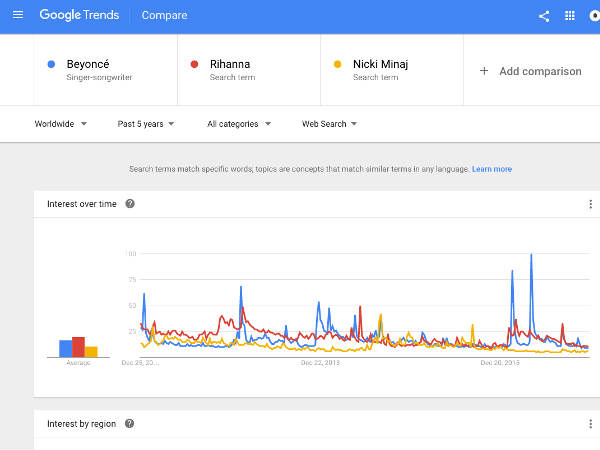Screen dimensions: 600x450
Task: Select the Rihanna search term card
Action: 249,70
